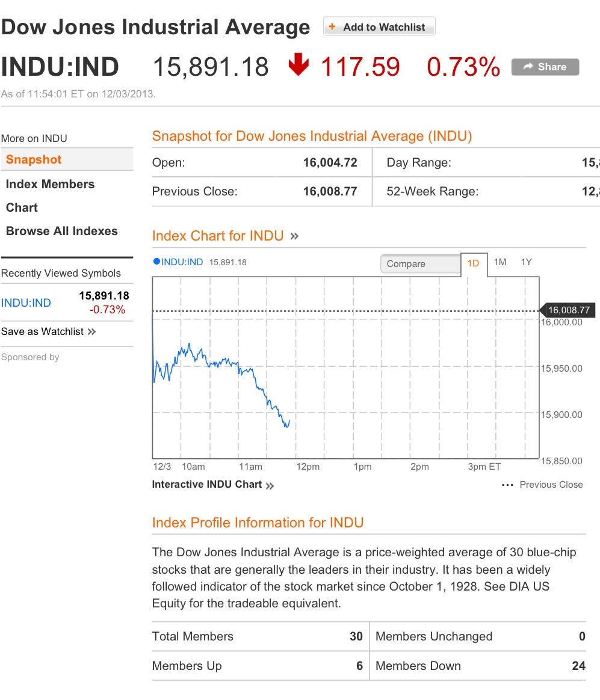Image resolution: width=600 pixels, height=700 pixels.
Task: Switch chart to 1M range
Action: tap(500, 262)
